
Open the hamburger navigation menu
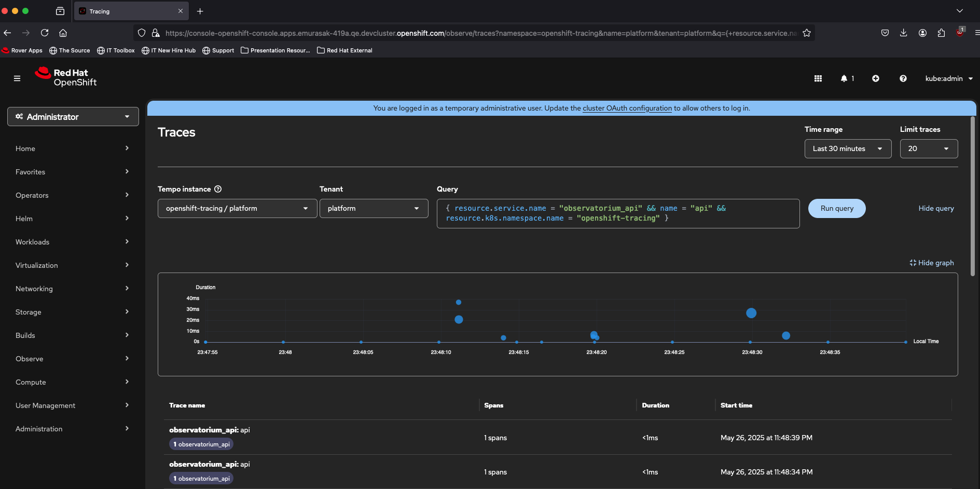click(17, 78)
